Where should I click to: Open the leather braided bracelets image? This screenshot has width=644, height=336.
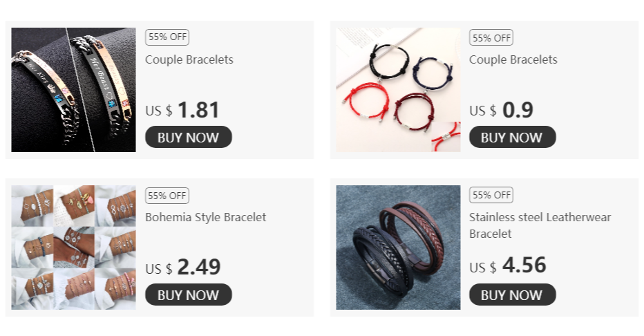(x=399, y=248)
